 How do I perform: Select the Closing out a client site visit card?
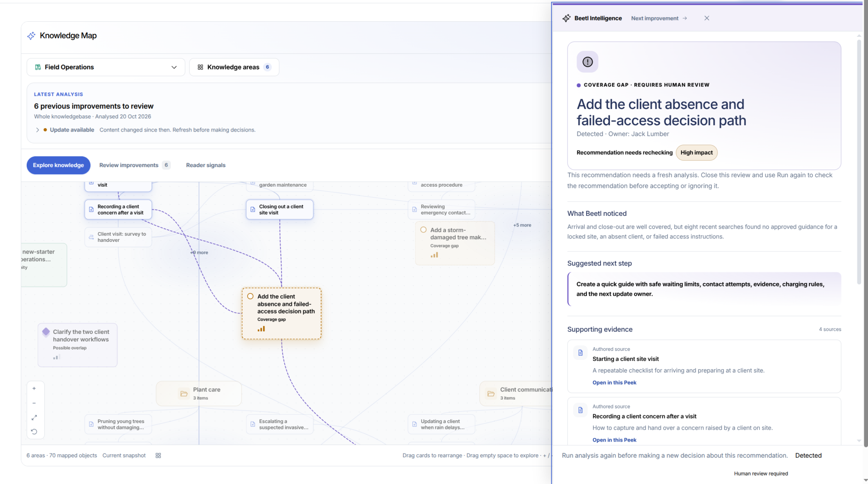pyautogui.click(x=280, y=210)
